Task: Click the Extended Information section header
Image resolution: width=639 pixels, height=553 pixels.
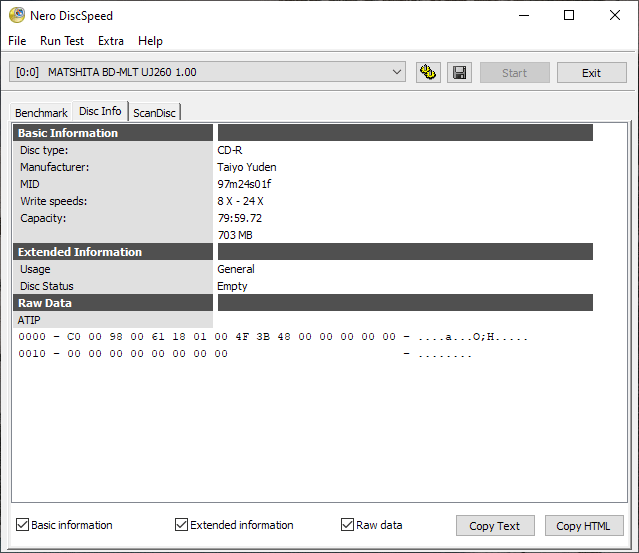Action: click(x=113, y=252)
